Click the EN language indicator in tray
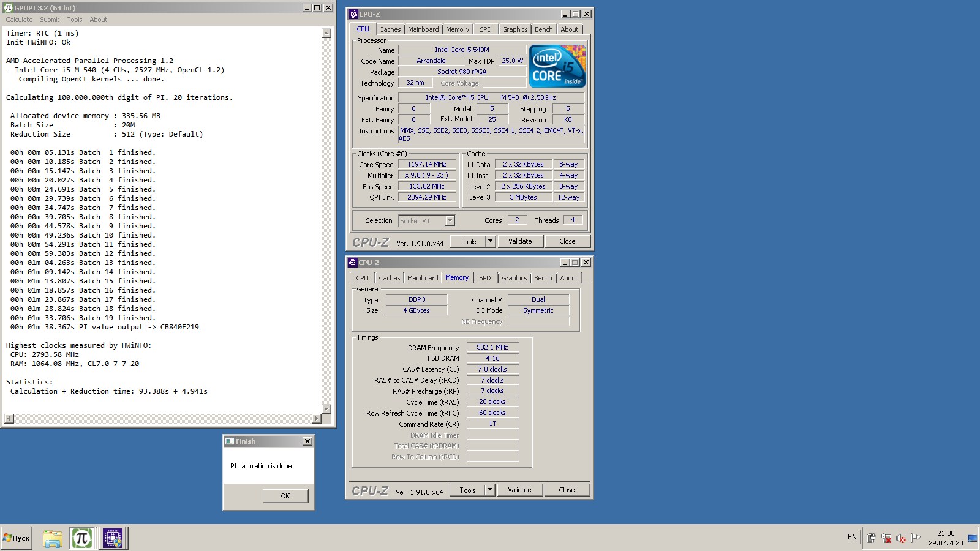 point(852,537)
